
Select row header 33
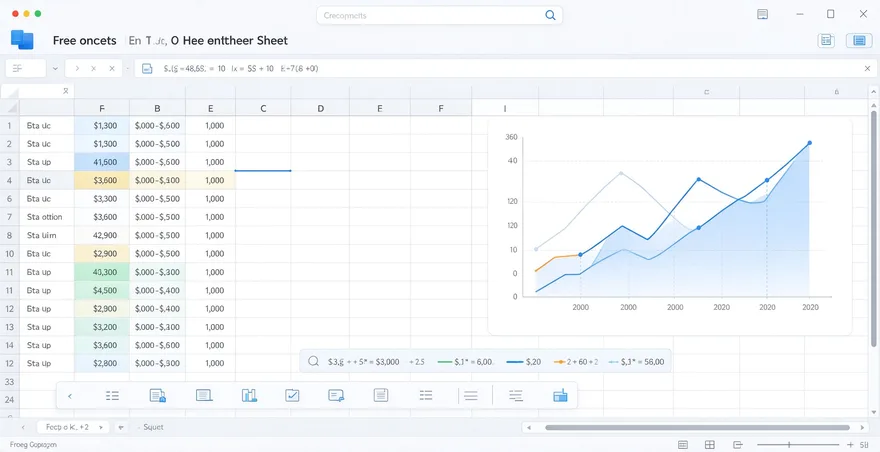[x=9, y=382]
